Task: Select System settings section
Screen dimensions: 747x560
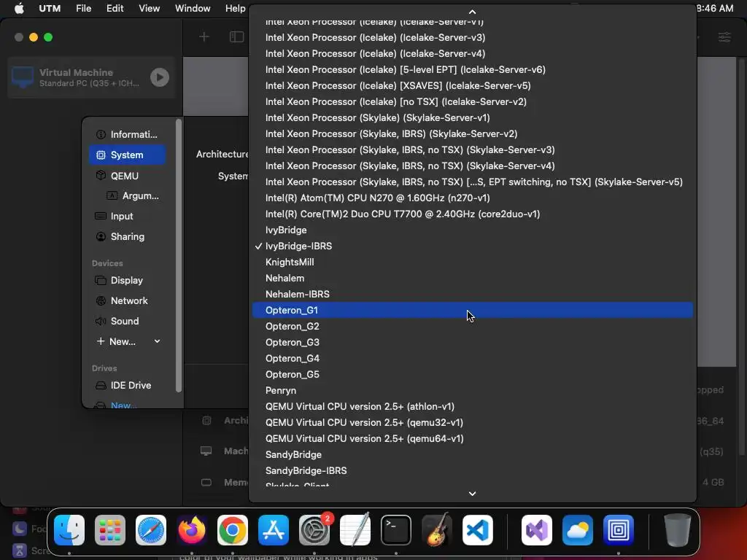Action: (x=127, y=155)
